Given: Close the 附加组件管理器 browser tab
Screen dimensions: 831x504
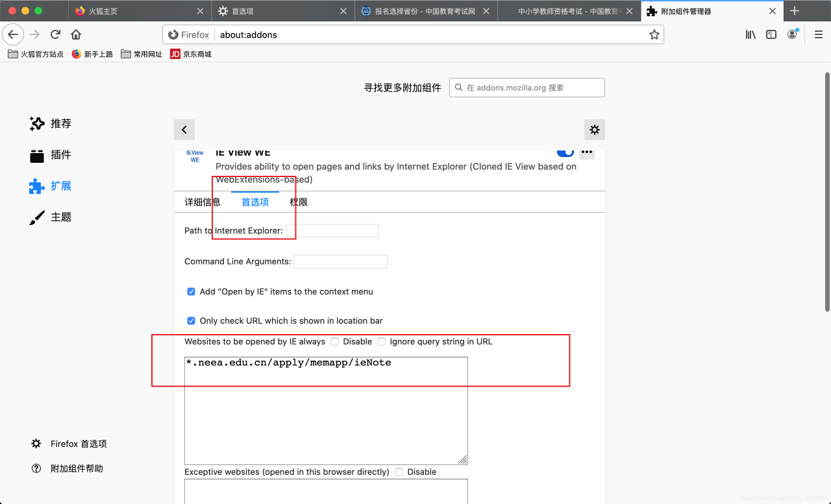Looking at the screenshot, I should [x=773, y=11].
